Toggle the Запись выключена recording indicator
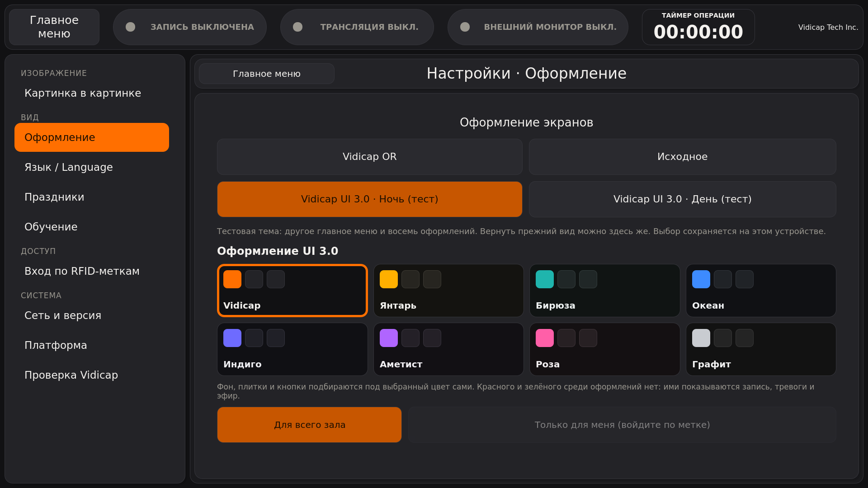This screenshot has height=488, width=868. [190, 27]
